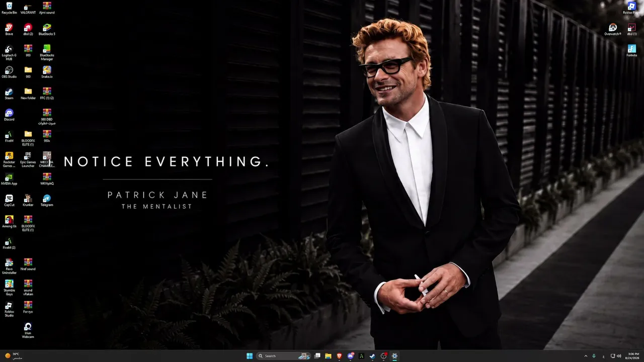Launch the Epic Games Launcher shortcut
Viewport: 644px width, 362px height.
pyautogui.click(x=28, y=160)
